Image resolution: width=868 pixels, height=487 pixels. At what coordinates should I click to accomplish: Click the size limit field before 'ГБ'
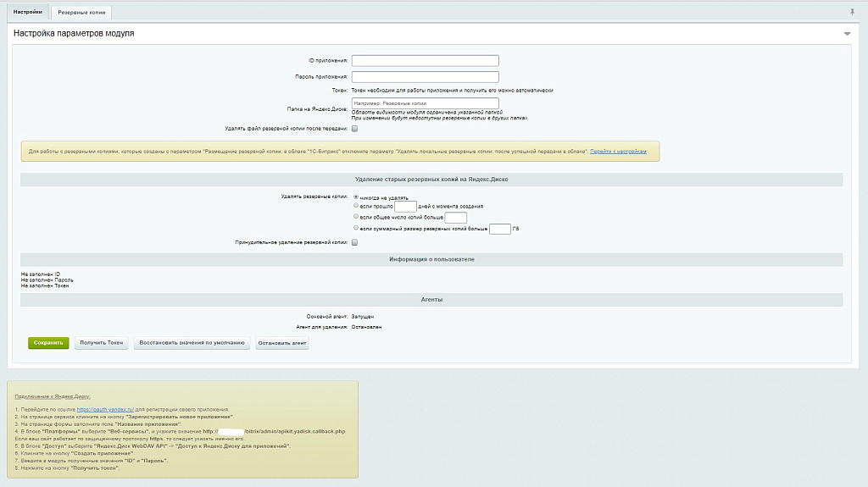499,229
